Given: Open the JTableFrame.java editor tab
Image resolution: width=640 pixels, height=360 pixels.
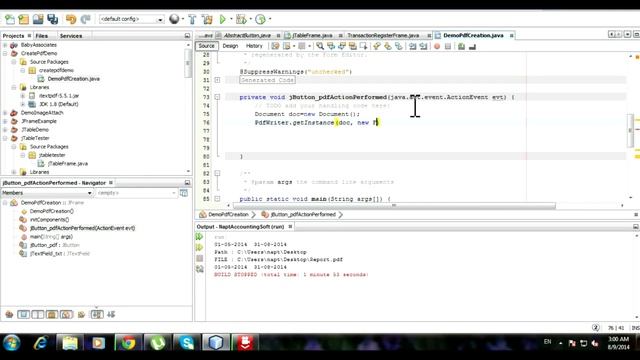Looking at the screenshot, I should tap(312, 36).
